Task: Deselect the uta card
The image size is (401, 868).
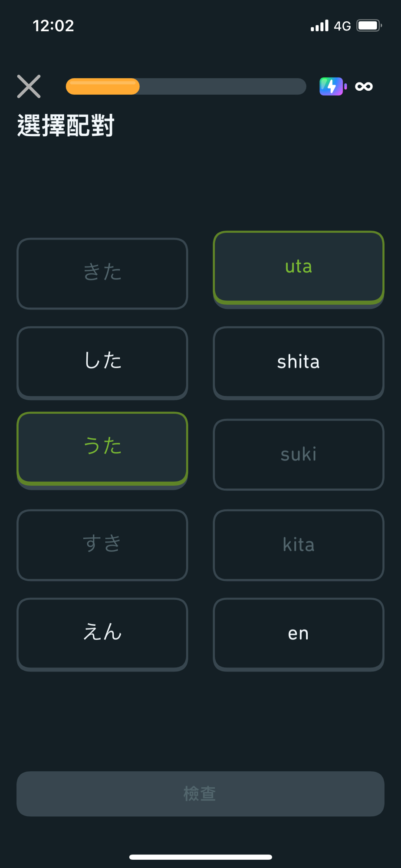Action: 299,267
